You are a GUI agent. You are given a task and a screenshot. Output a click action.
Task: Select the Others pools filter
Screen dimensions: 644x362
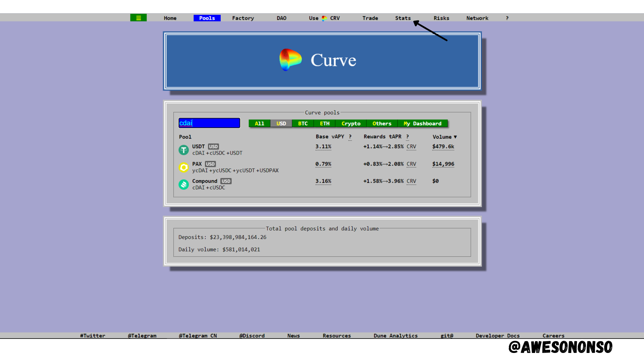pos(382,123)
